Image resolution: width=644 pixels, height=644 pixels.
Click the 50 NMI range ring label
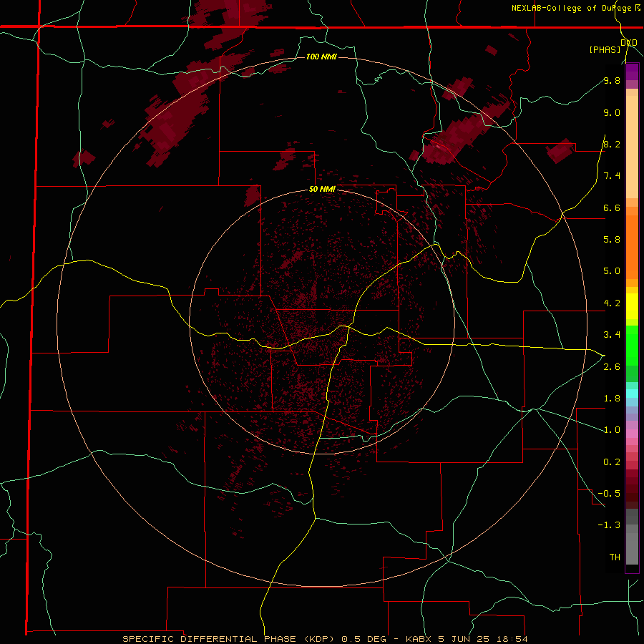point(322,190)
